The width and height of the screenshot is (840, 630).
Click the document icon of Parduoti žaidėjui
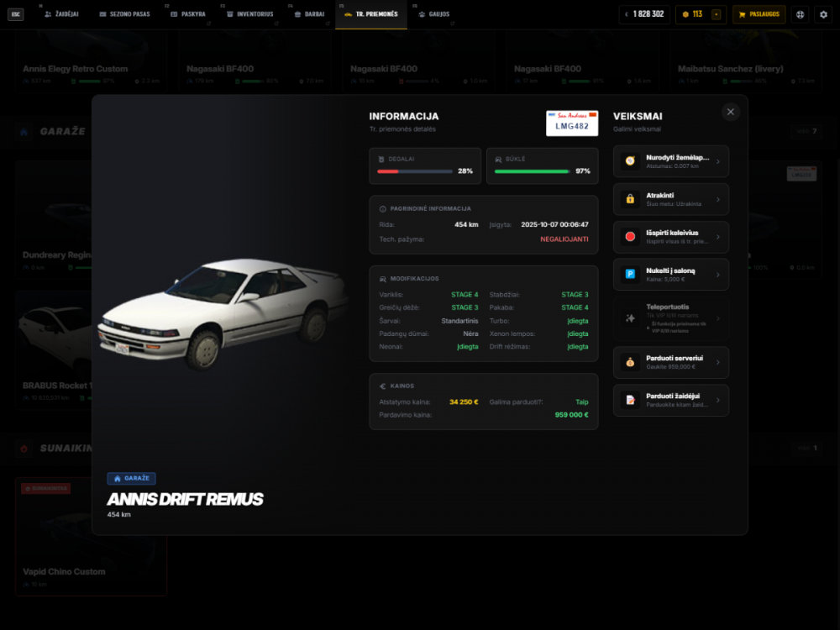630,400
